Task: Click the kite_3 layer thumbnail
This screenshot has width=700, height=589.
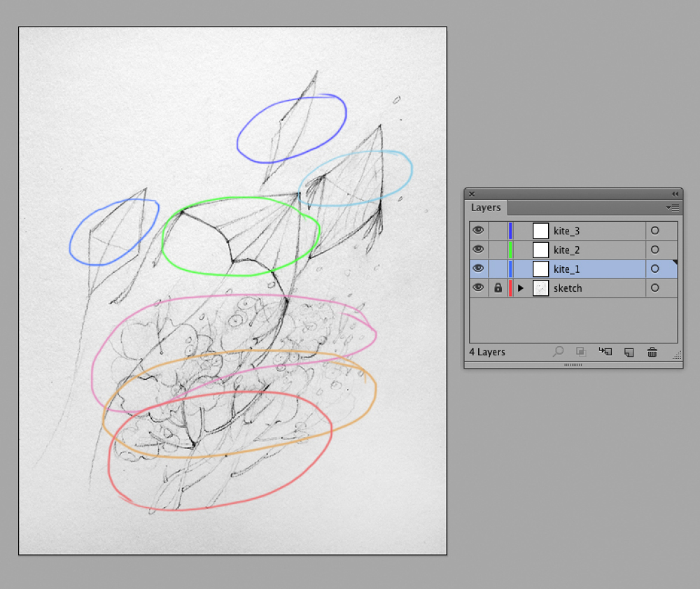Action: (540, 231)
